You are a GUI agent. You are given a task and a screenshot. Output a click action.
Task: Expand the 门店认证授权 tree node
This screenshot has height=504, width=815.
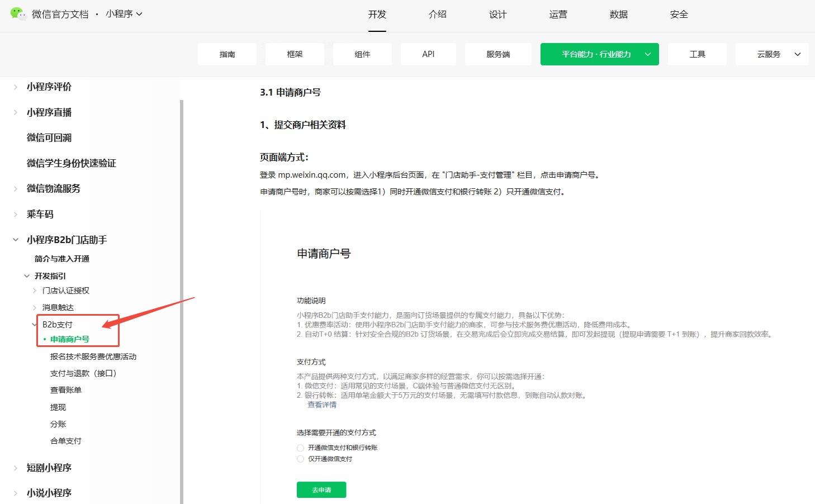click(x=35, y=291)
